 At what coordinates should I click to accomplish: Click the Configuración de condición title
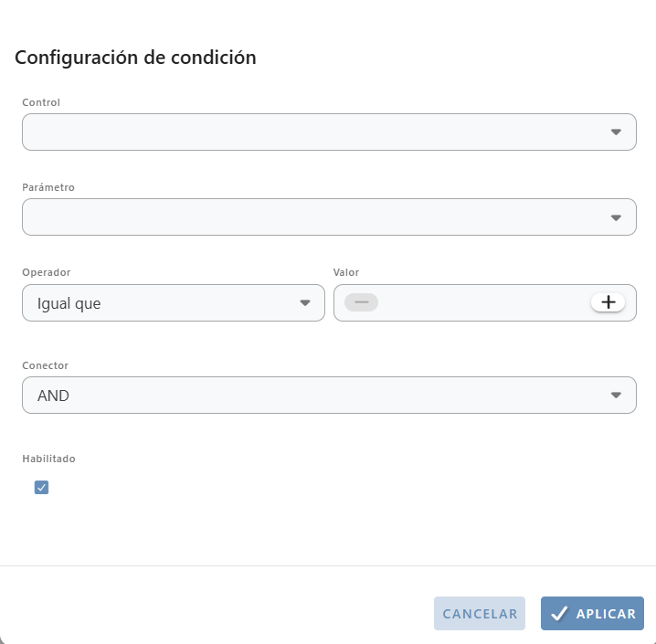coord(135,58)
